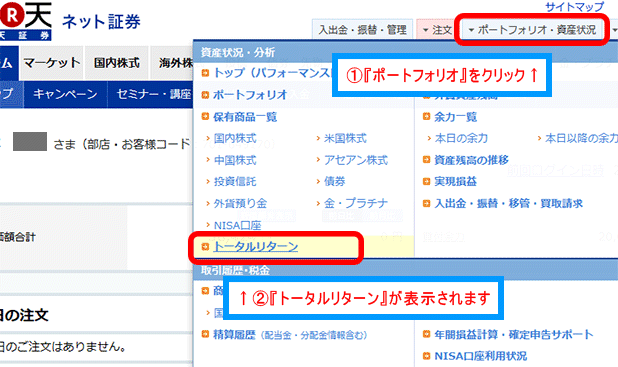The image size is (618, 367).
Task: Click orange bullet icon beside 保有商品一覧
Action: point(205,116)
